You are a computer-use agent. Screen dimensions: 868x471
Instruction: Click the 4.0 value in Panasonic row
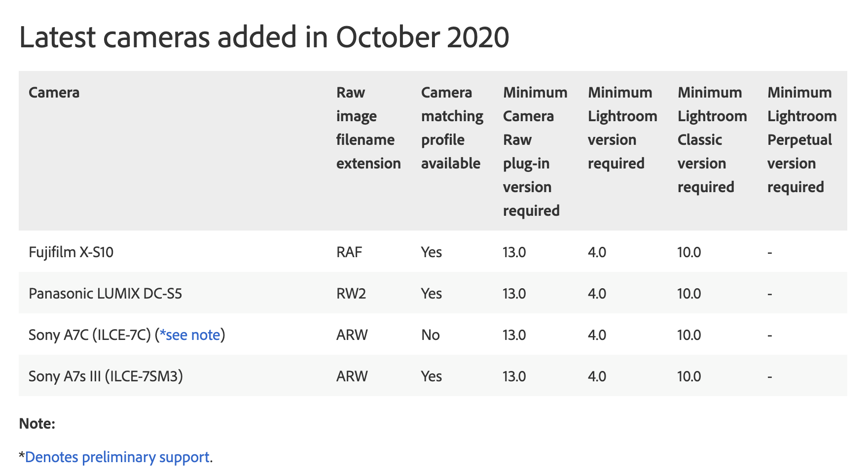click(x=597, y=294)
